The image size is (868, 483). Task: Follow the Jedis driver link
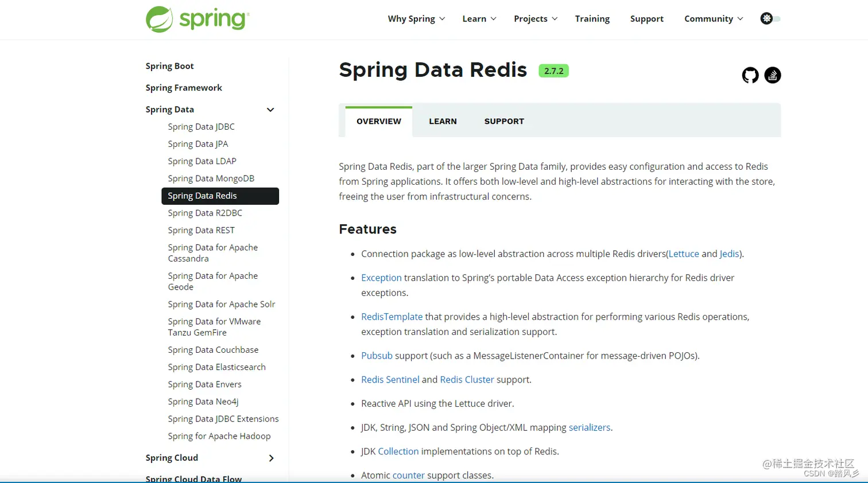click(729, 254)
